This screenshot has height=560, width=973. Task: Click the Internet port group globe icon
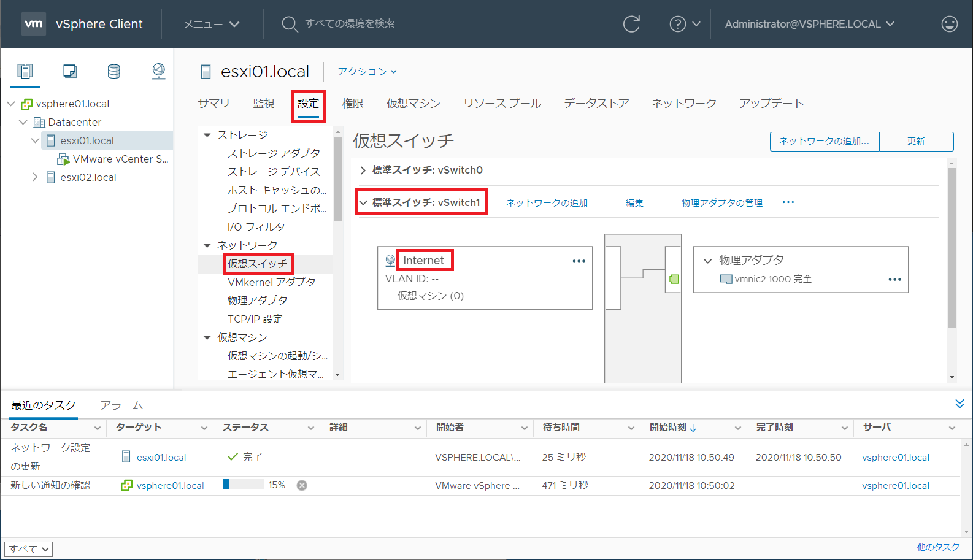(390, 261)
